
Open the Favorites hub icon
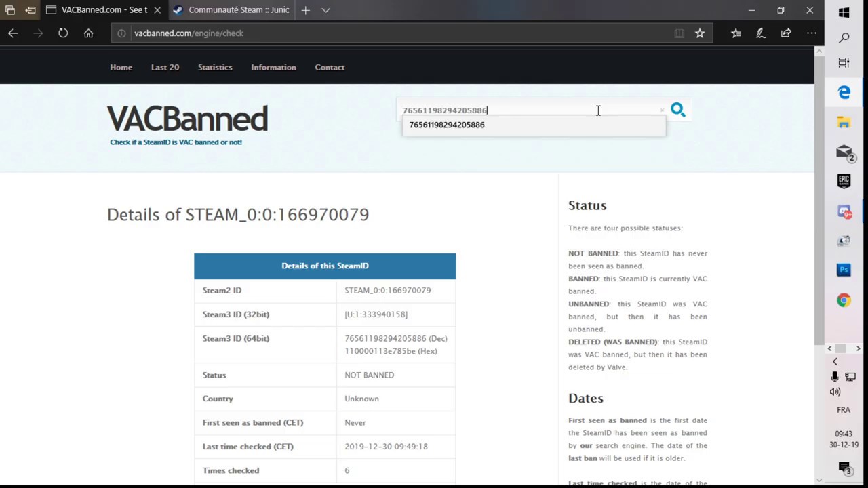736,33
